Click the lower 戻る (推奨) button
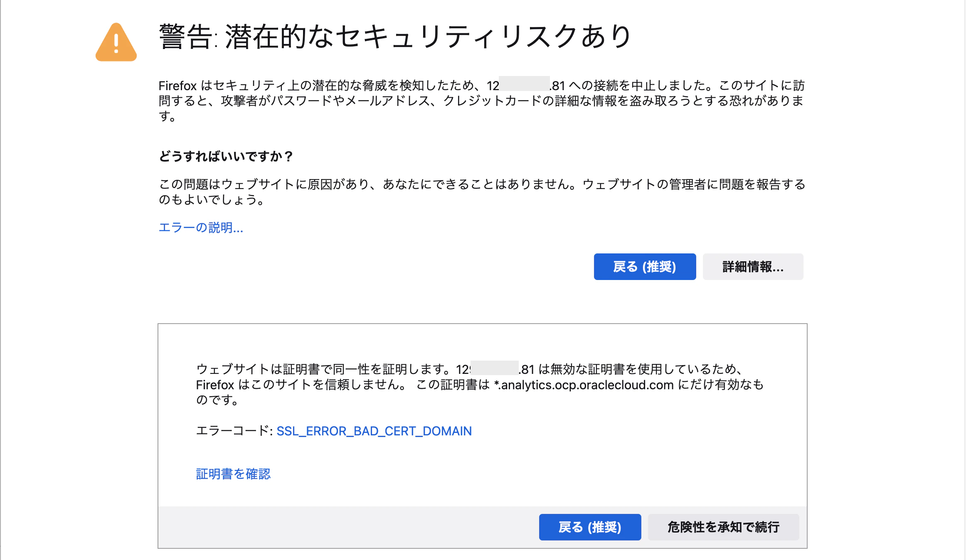Image resolution: width=966 pixels, height=560 pixels. (x=590, y=527)
